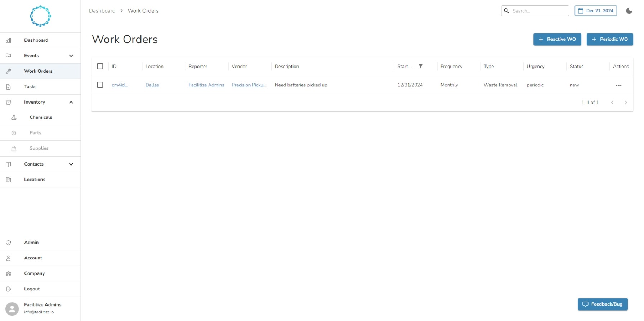Sort by the Description column header

[287, 67]
